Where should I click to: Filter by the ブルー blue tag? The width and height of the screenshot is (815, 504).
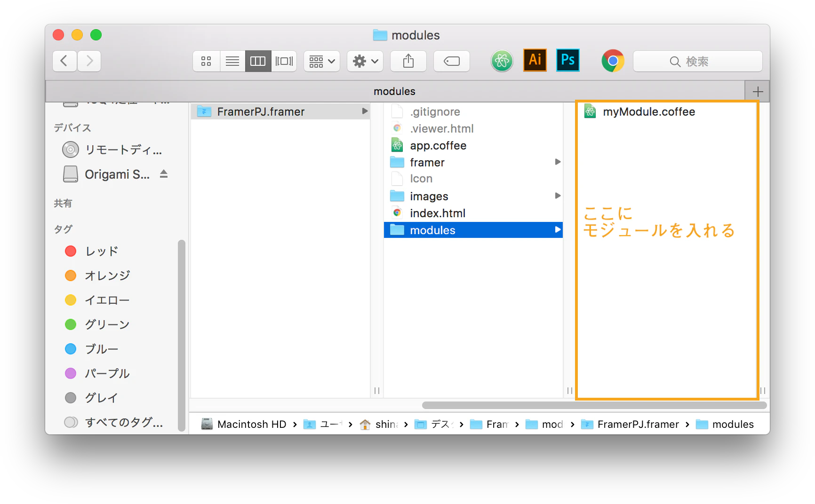click(x=92, y=349)
